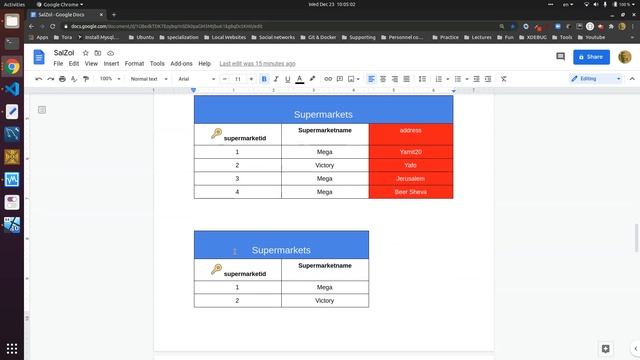
Task: Decrease the font size
Action: (x=224, y=79)
